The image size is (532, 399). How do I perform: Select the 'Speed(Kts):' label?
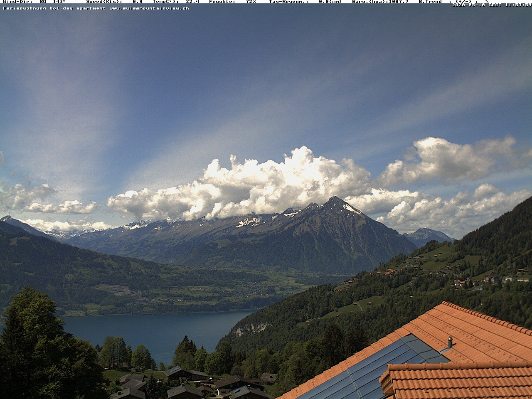pyautogui.click(x=104, y=2)
